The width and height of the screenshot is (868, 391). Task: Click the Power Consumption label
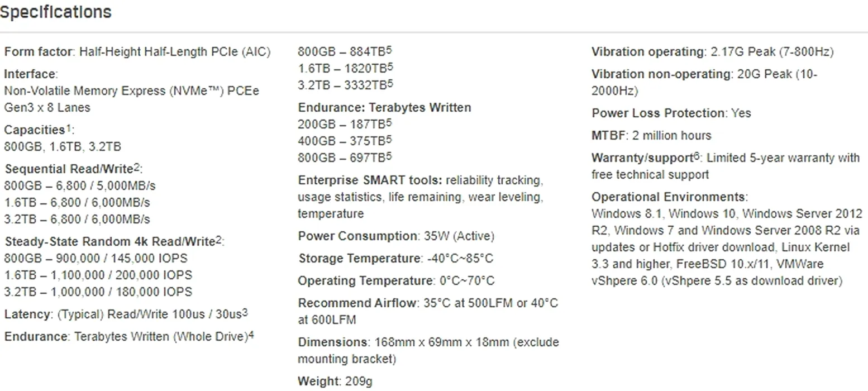click(357, 236)
